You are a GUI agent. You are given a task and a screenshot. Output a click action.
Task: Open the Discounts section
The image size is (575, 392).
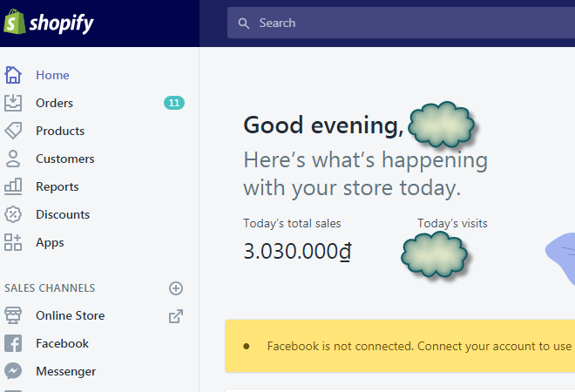63,214
